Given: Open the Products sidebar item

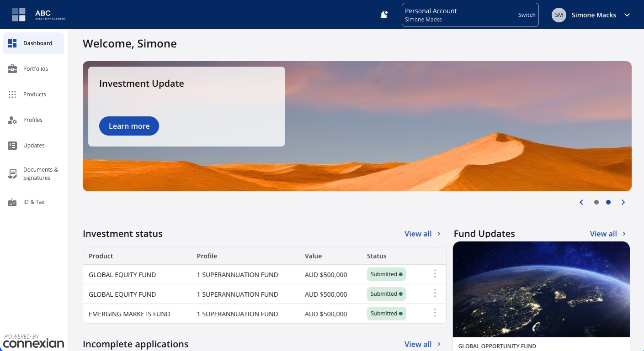Looking at the screenshot, I should [33, 94].
